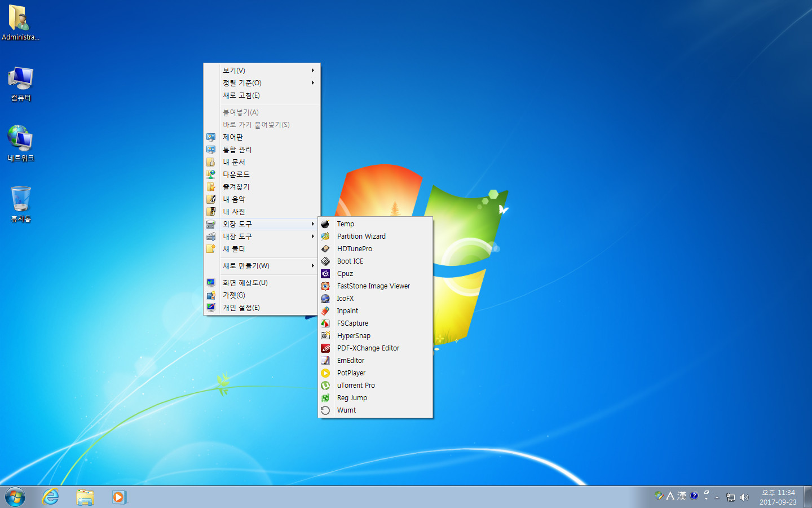Open FastStone Image Viewer entry

[376, 286]
